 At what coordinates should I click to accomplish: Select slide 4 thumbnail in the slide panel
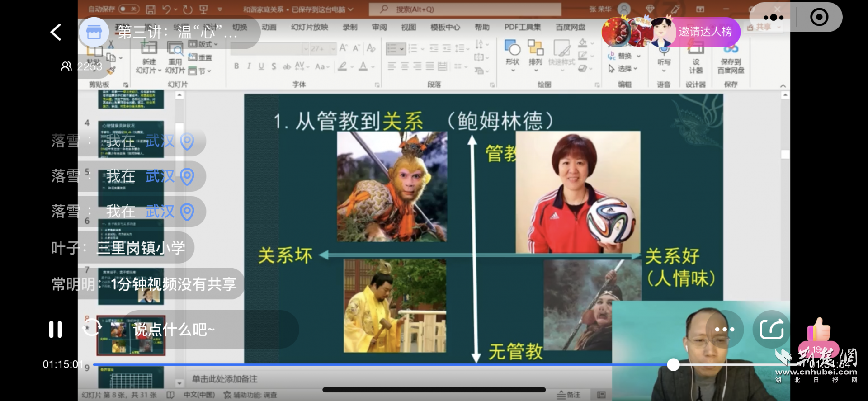click(x=131, y=139)
